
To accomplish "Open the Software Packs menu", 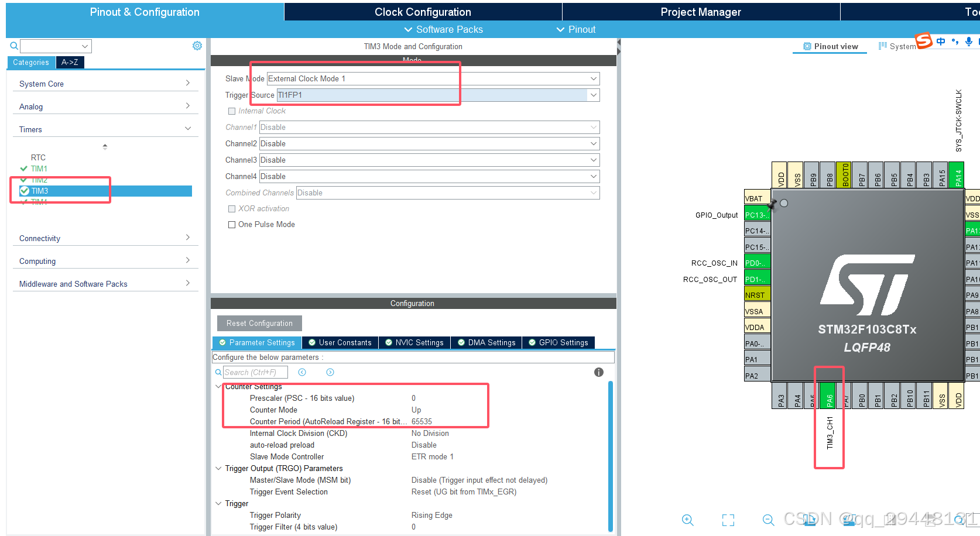I will [x=443, y=29].
